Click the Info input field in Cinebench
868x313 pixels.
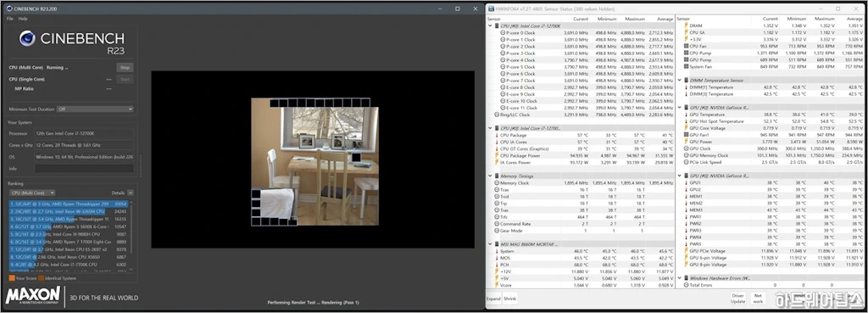84,169
